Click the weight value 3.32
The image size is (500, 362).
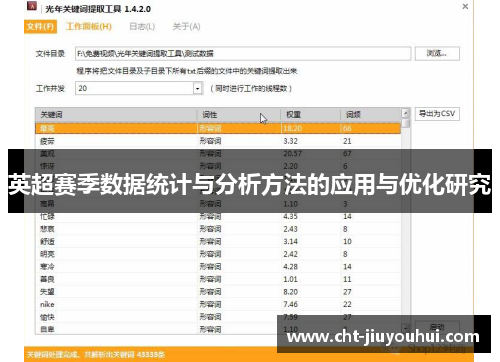click(290, 141)
